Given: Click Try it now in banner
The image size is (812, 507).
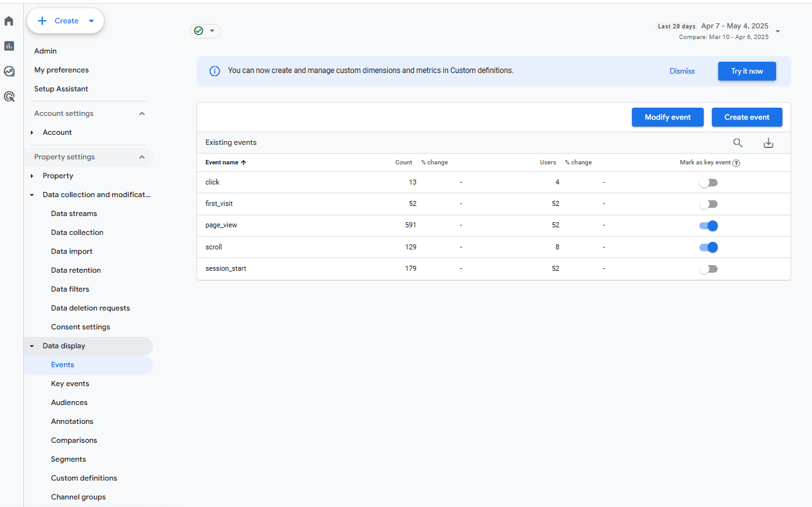Looking at the screenshot, I should click(747, 71).
